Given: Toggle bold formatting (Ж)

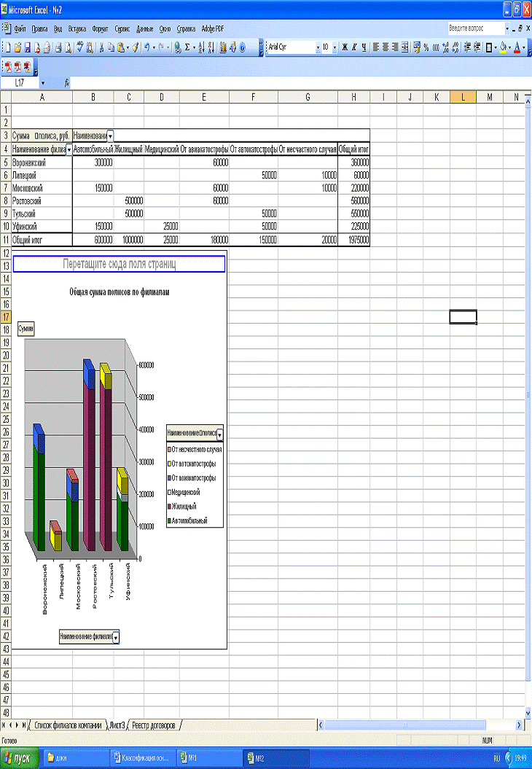Looking at the screenshot, I should coord(345,47).
